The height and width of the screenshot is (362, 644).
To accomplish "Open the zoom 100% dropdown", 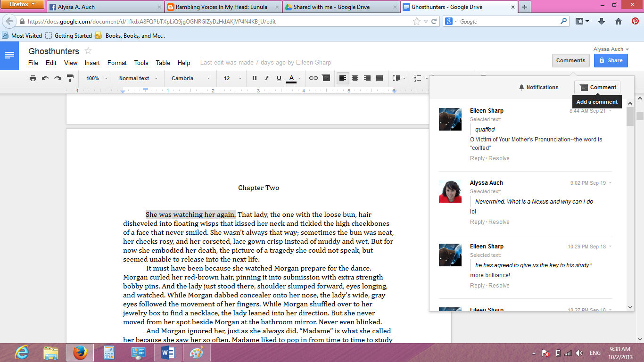I will [97, 78].
